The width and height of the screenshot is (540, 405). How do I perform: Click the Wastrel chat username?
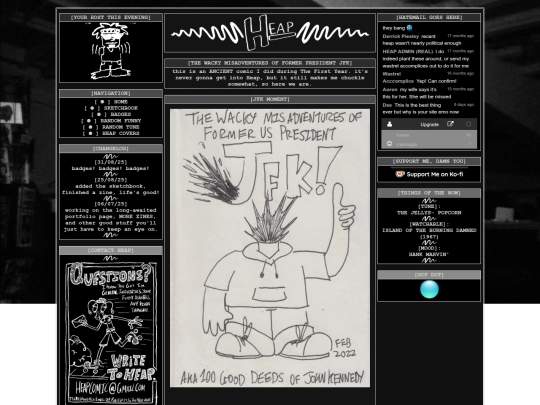[392, 74]
